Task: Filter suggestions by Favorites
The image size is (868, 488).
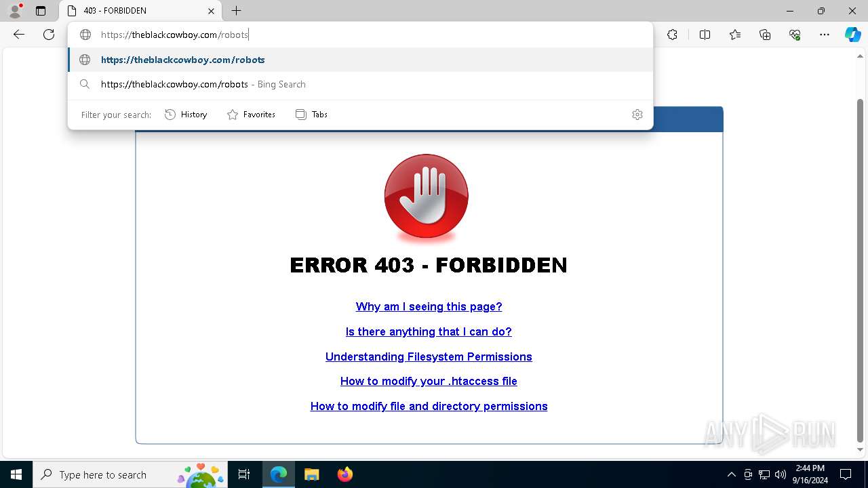Action: click(251, 115)
